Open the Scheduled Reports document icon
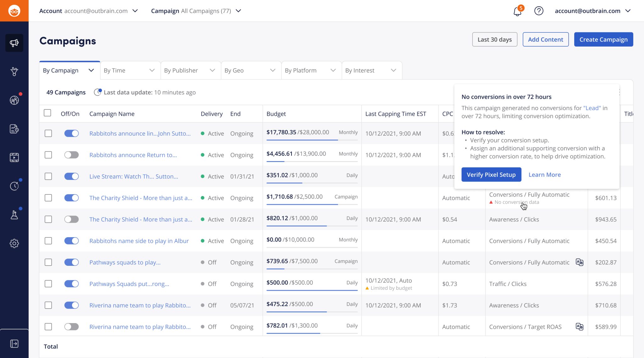Viewport: 644px width, 358px height. coord(14,129)
